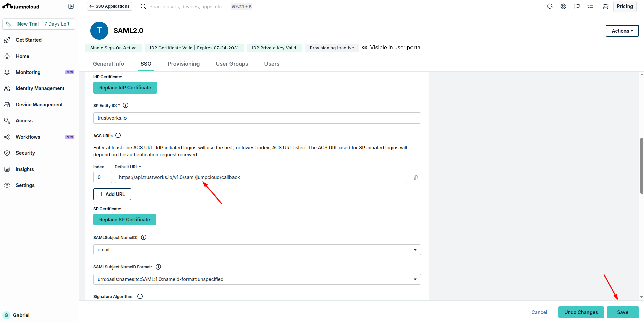This screenshot has height=323, width=644.
Task: Delete the ACS URL with trash icon
Action: (x=416, y=178)
